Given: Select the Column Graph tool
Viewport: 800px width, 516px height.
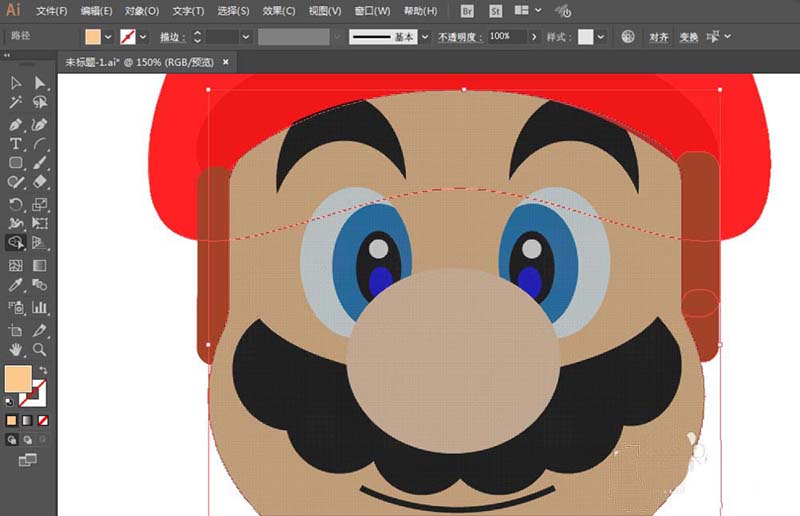Looking at the screenshot, I should coord(39,307).
